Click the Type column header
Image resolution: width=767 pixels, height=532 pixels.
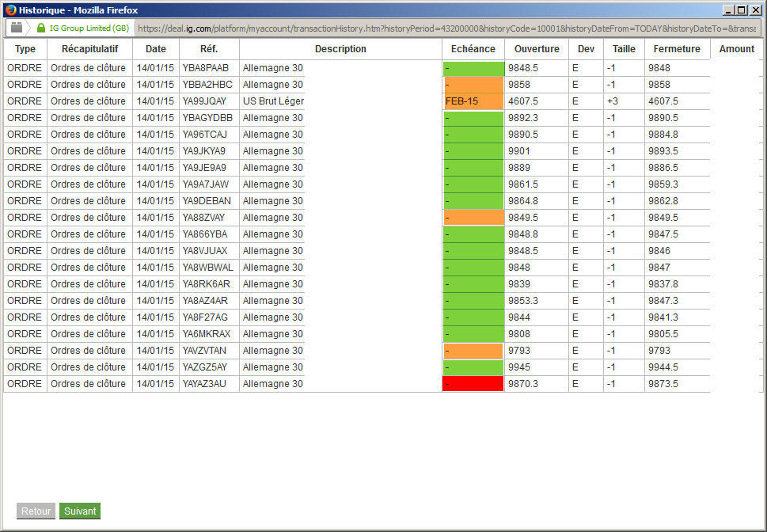[x=25, y=49]
